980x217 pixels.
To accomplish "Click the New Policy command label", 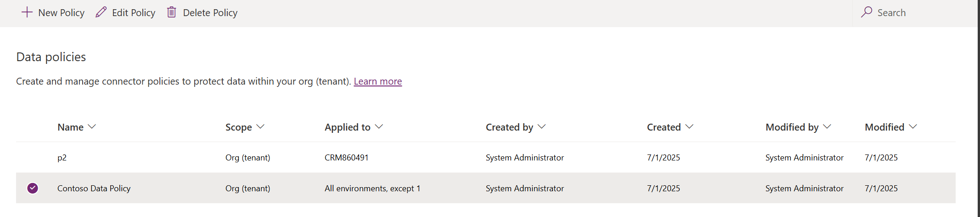I will click(x=61, y=13).
